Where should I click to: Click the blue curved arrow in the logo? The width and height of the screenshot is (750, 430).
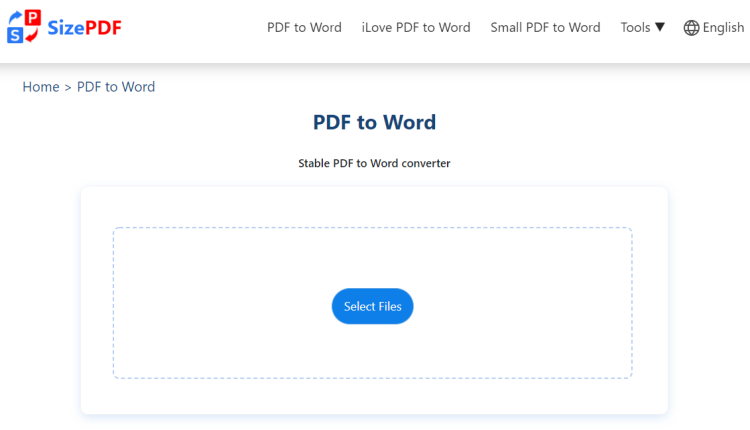(15, 18)
